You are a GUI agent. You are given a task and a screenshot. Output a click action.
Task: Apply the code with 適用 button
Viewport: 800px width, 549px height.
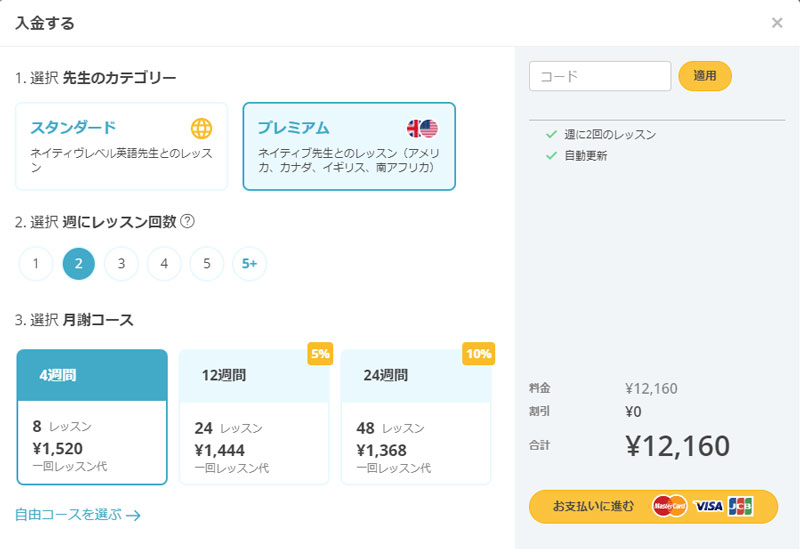pos(705,76)
